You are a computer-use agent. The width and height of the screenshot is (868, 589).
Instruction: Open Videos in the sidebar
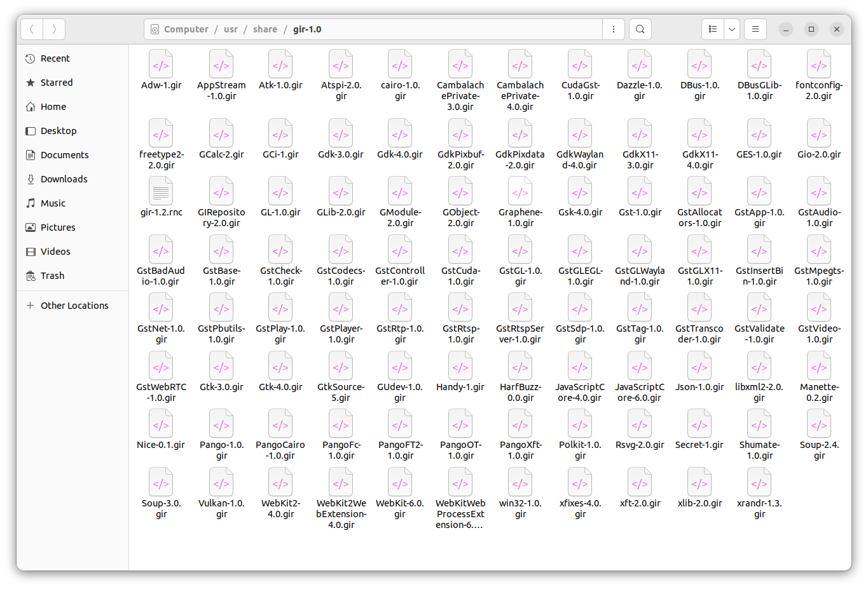pos(73,252)
